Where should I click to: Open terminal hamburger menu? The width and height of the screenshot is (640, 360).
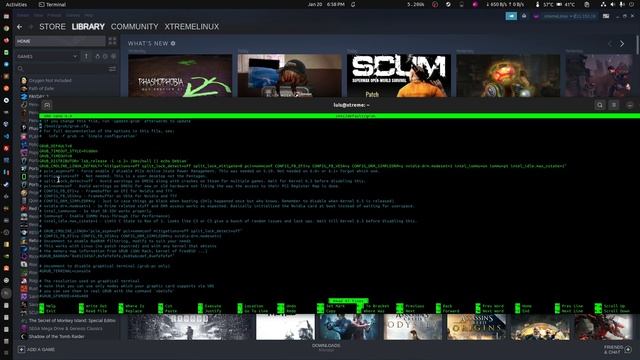coord(614,105)
